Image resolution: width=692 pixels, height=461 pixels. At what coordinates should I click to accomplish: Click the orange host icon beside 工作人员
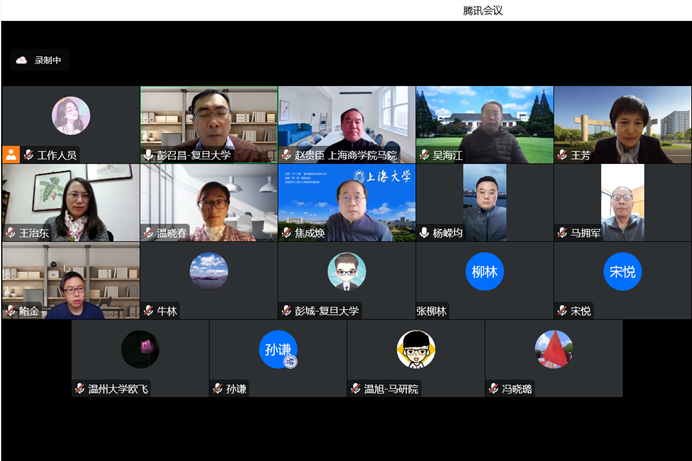click(x=11, y=155)
